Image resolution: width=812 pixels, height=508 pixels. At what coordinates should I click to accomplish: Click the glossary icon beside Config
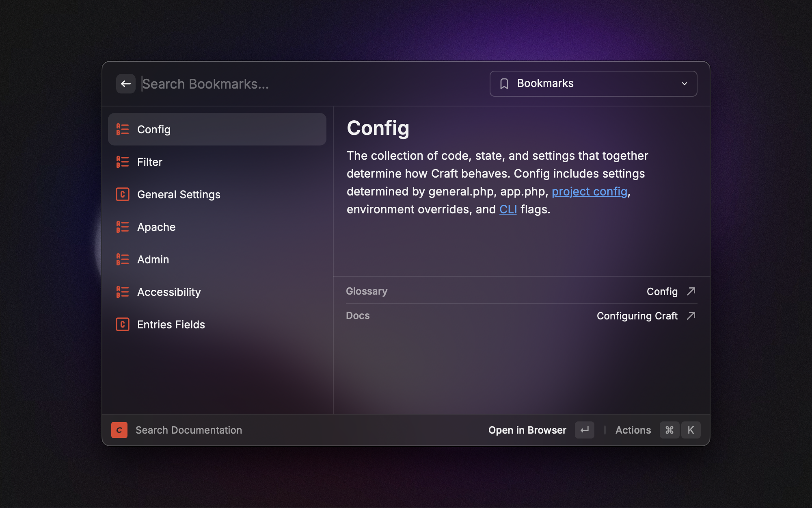click(x=122, y=129)
